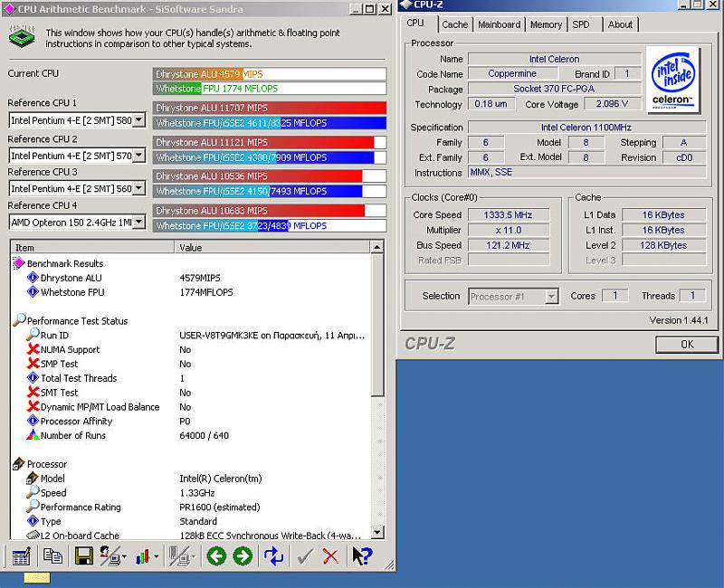Click the 'Coppermine' code name value
724x588 pixels.
512,74
